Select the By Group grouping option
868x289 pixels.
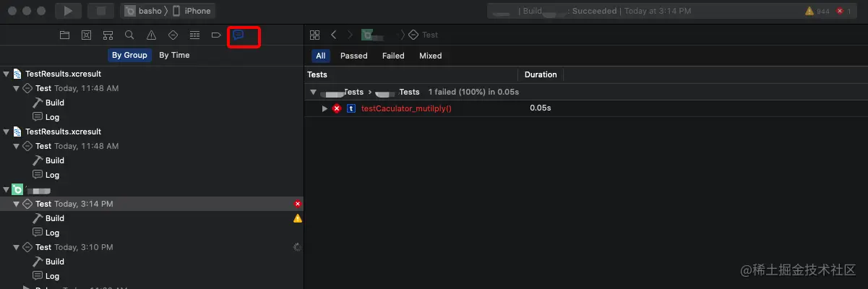click(x=129, y=55)
